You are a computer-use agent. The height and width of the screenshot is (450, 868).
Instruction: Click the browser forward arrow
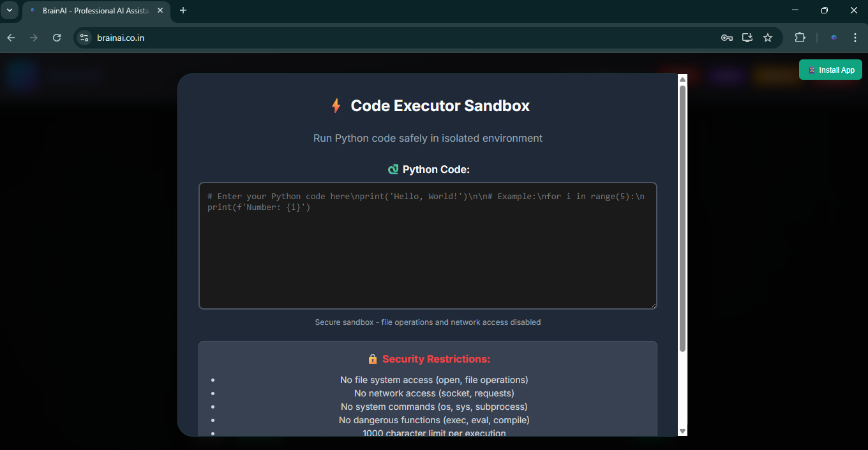click(34, 38)
